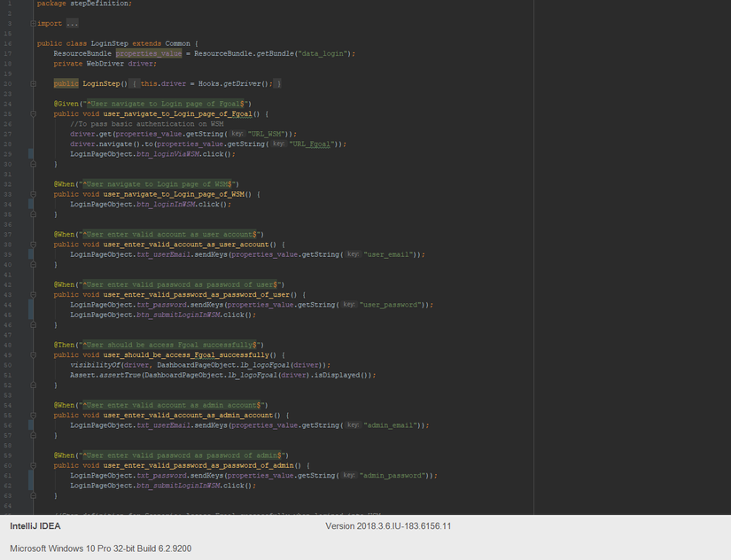
Task: Click btn_loginViaWSM in the code
Action: click(x=167, y=154)
